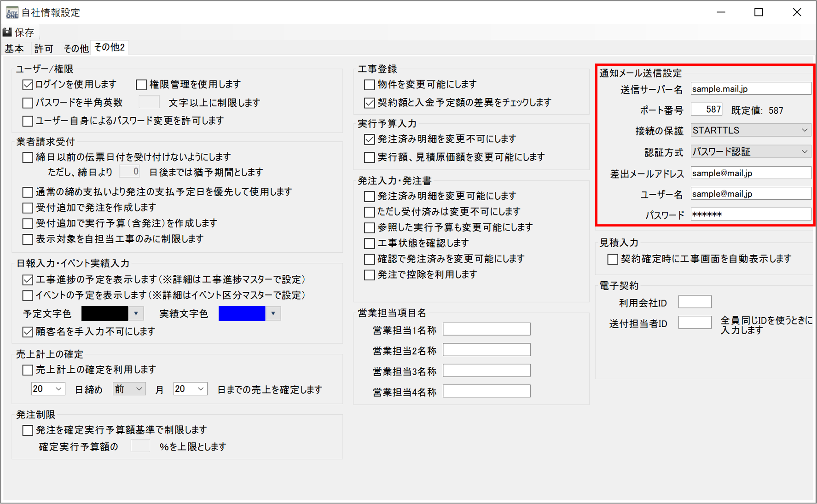Click the 利用会社ID input box
The width and height of the screenshot is (817, 504).
click(695, 302)
